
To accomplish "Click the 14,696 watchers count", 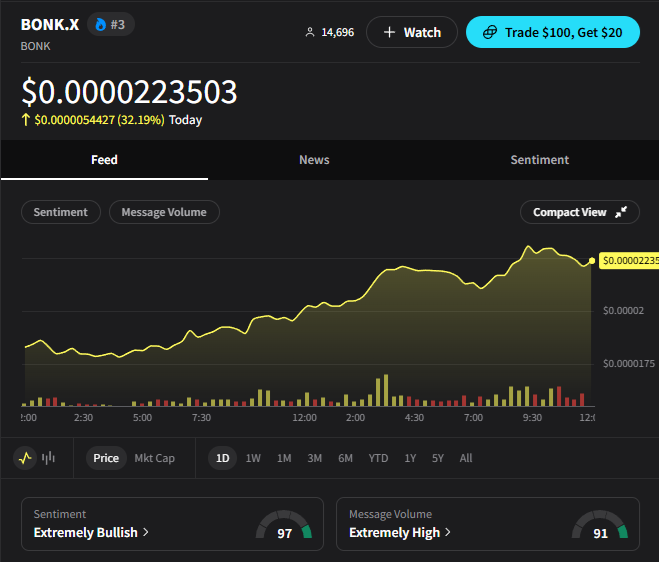I will click(337, 32).
